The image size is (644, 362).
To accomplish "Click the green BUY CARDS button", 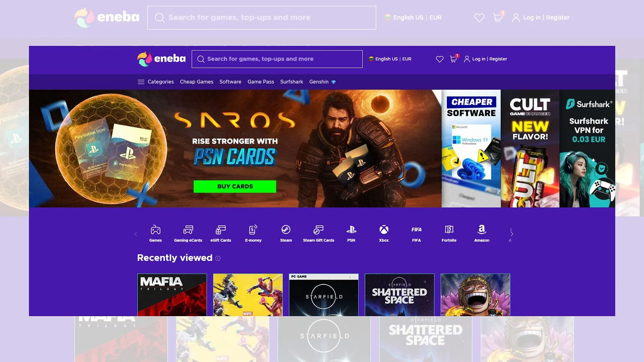I will [235, 186].
